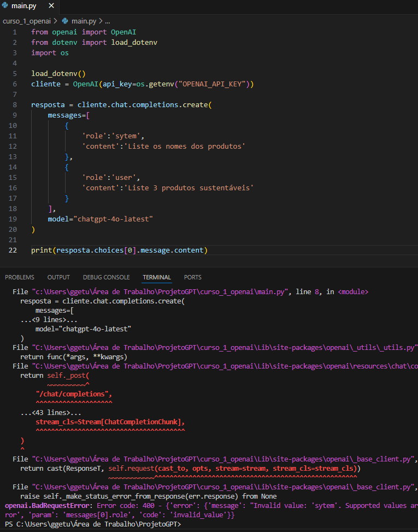
Task: Click the Python icon in the breadcrumb
Action: click(x=65, y=21)
